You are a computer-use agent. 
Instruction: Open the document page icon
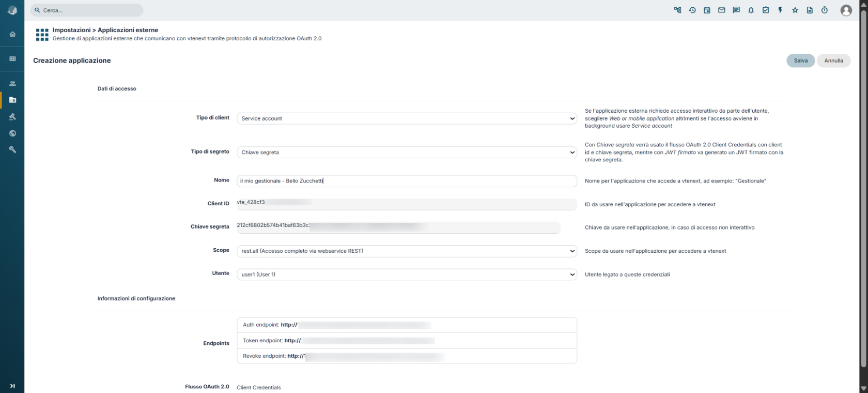pos(810,10)
